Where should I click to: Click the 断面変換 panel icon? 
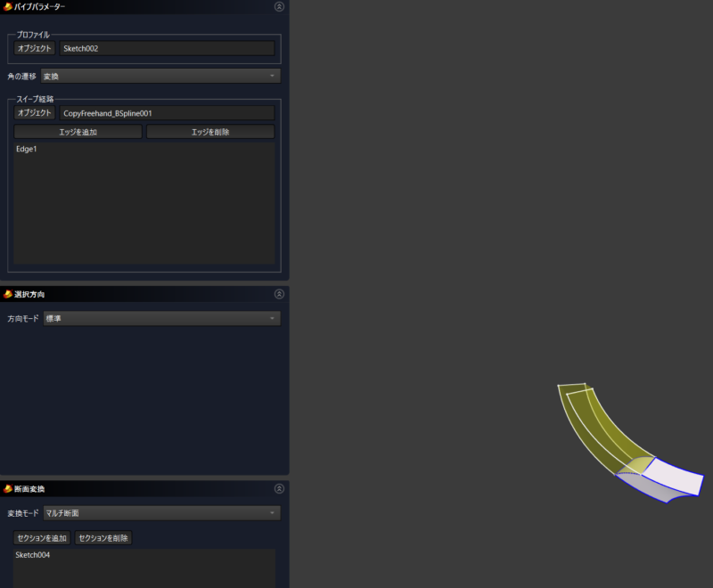8,488
